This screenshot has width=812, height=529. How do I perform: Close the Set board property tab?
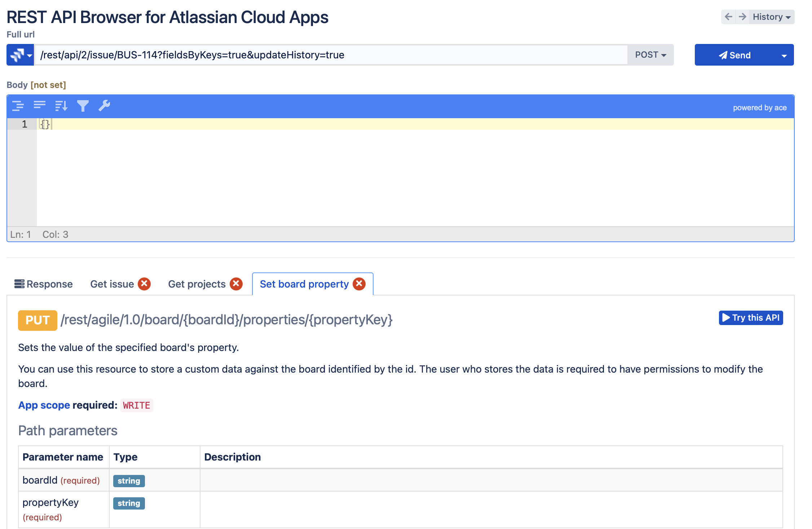coord(359,284)
